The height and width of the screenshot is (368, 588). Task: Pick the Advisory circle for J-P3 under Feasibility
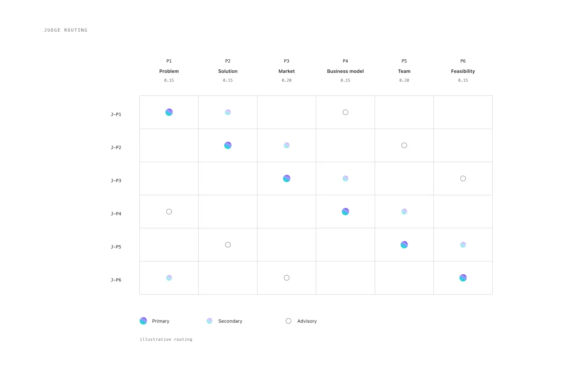(x=463, y=178)
